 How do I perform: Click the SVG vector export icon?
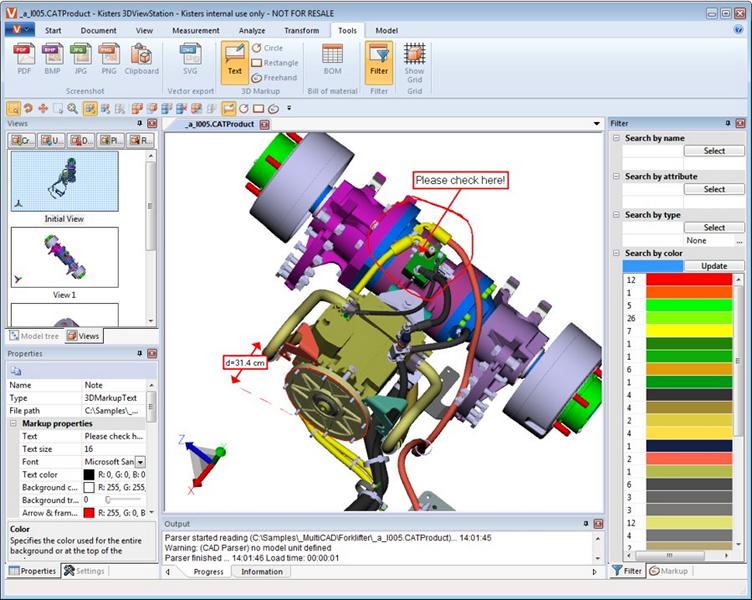pyautogui.click(x=190, y=59)
